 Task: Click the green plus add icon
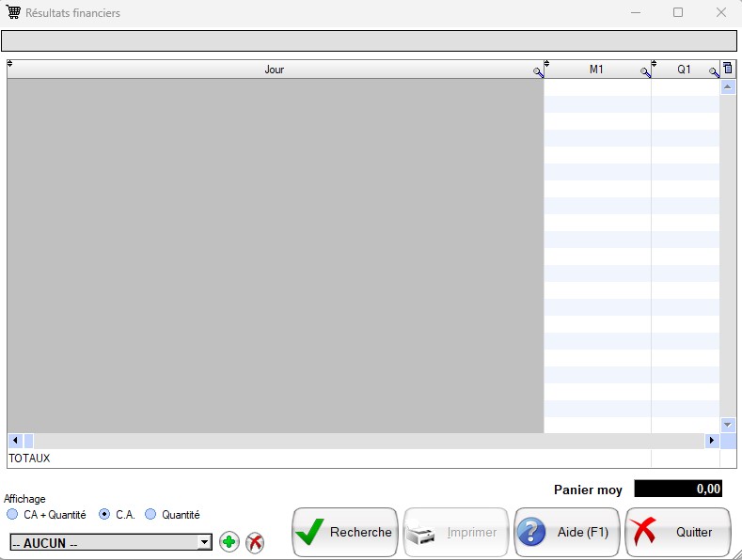pos(229,542)
